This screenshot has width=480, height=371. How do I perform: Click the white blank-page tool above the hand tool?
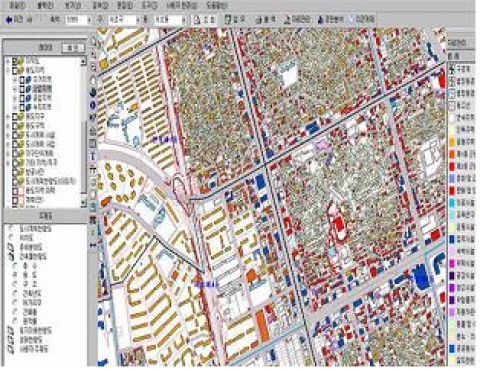[93, 80]
